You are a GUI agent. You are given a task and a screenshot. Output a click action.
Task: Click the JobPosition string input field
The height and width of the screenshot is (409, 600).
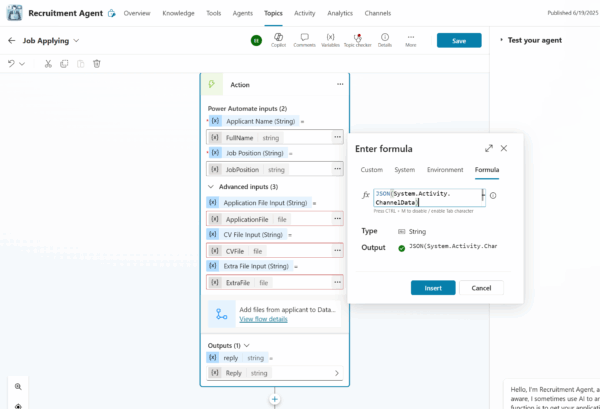point(275,169)
